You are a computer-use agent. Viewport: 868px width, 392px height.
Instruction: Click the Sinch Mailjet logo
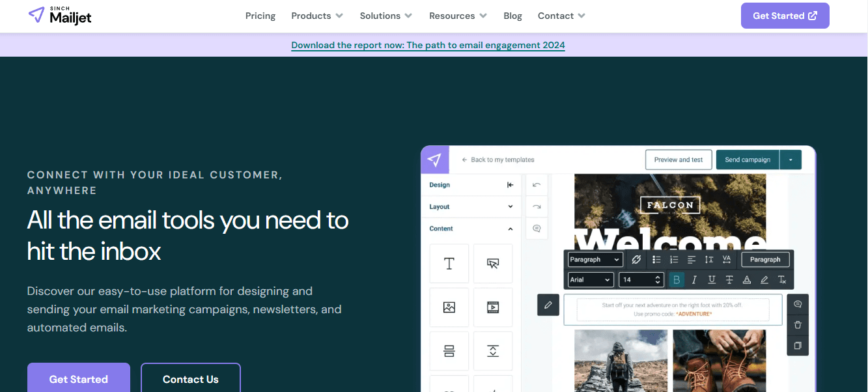(x=60, y=16)
